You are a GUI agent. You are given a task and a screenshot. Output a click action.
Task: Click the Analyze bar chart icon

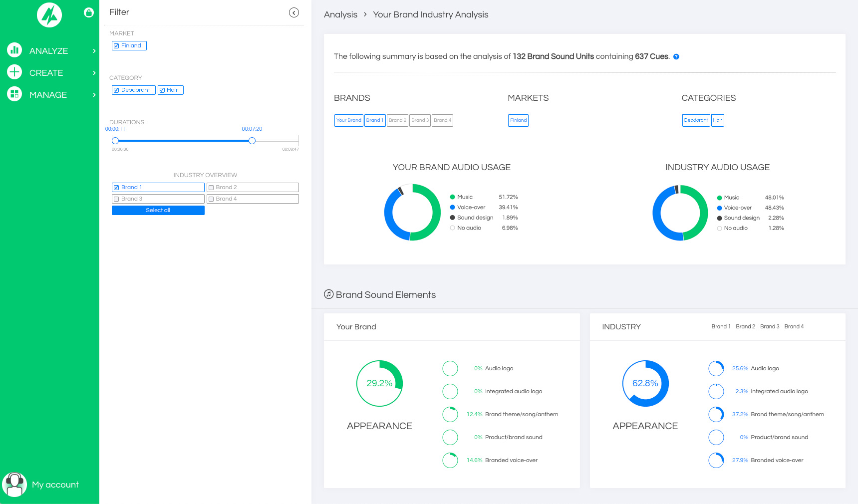point(14,50)
